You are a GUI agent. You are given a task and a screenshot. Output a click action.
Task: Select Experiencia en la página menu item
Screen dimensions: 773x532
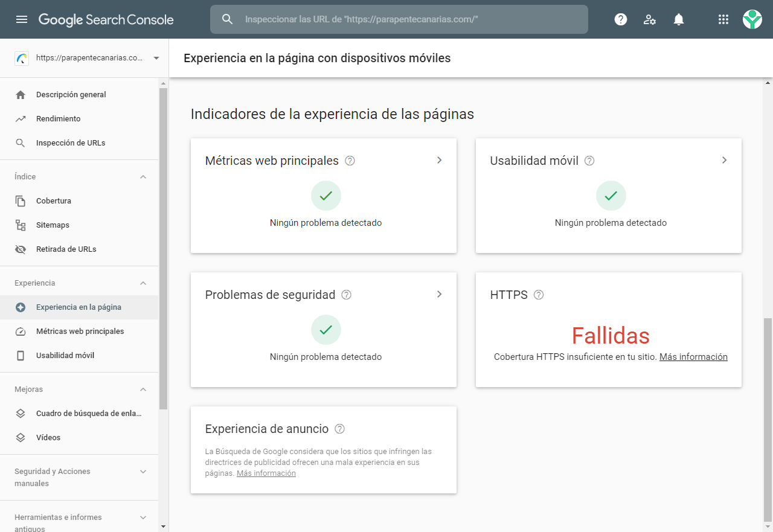79,307
